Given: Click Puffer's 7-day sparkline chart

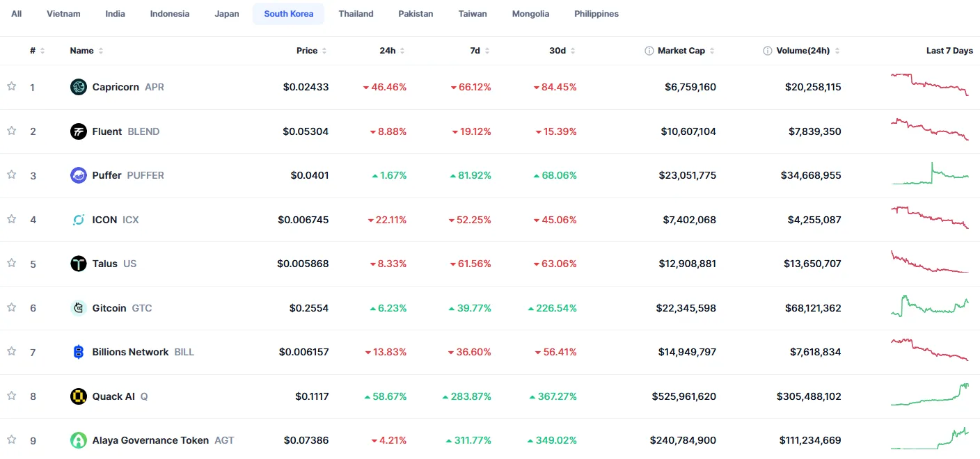Looking at the screenshot, I should click(930, 174).
